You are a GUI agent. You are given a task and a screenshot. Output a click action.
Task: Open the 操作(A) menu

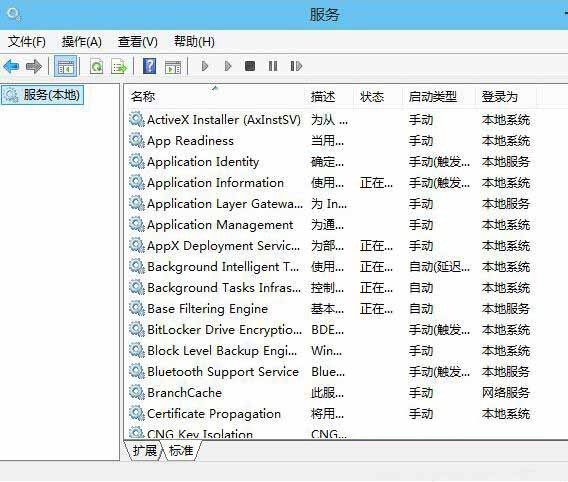point(82,42)
